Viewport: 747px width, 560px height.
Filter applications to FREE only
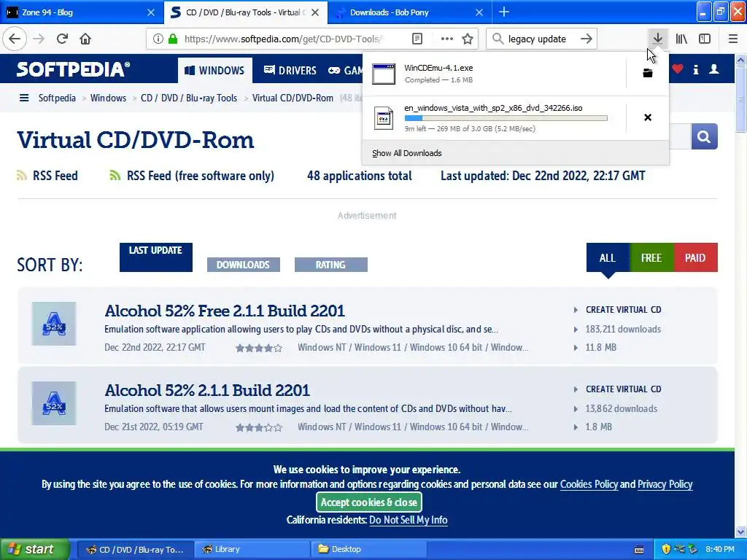point(651,257)
